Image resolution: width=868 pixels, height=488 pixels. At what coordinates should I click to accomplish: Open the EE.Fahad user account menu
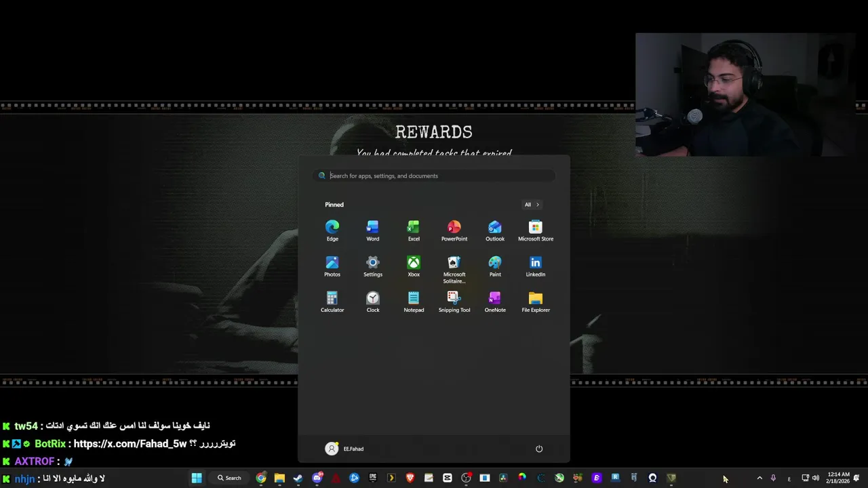point(344,449)
